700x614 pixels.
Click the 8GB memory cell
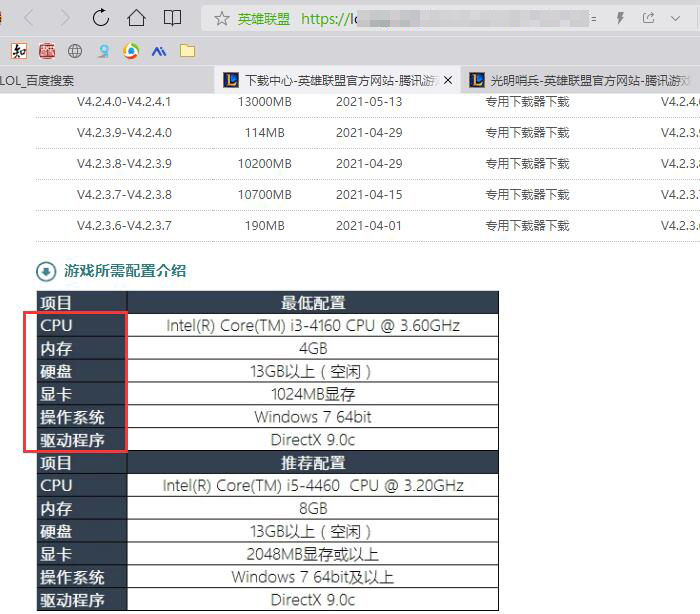(313, 508)
